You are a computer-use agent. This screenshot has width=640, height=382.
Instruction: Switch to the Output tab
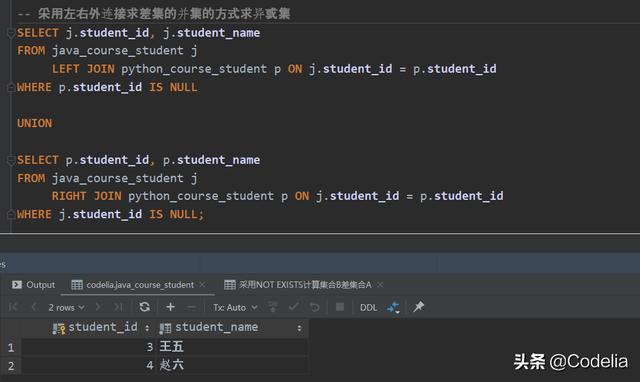click(33, 285)
